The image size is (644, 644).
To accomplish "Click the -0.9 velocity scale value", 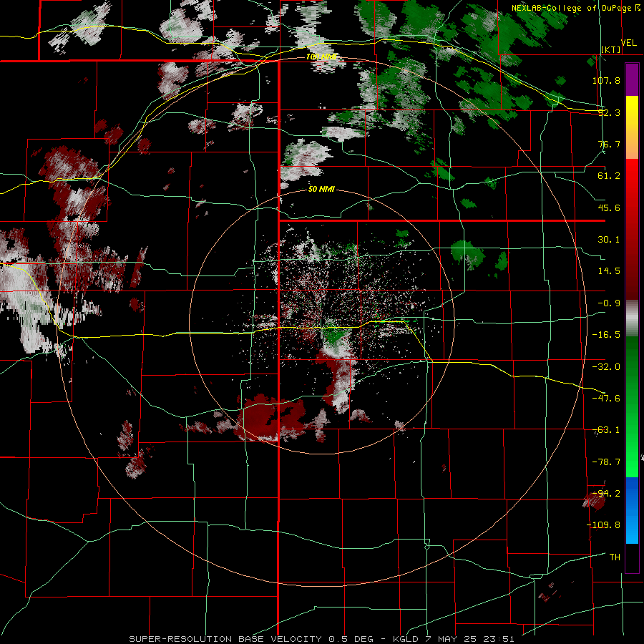I will [609, 303].
